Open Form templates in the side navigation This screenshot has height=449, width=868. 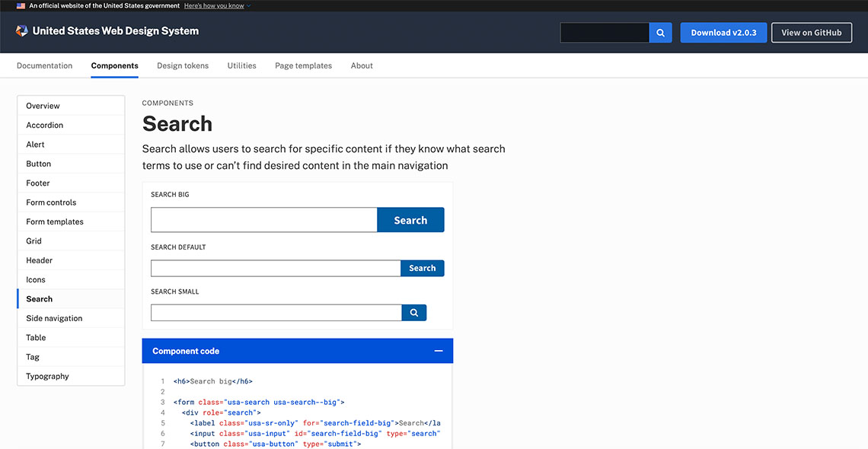pos(71,221)
